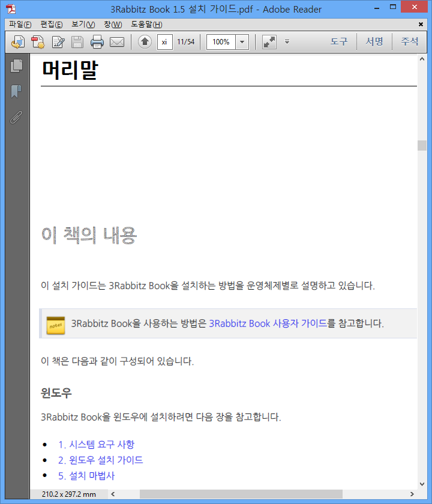Open link 5. 설치 마법사

pos(86,476)
